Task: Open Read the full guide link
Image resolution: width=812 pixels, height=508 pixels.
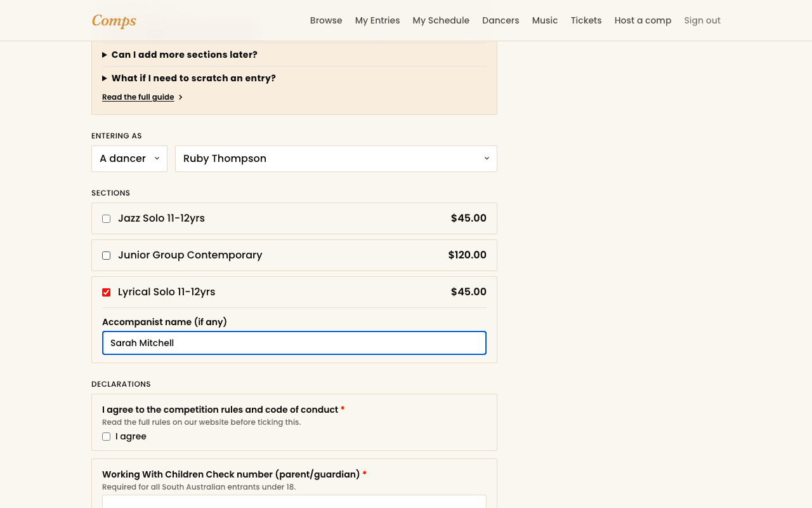Action: (138, 97)
